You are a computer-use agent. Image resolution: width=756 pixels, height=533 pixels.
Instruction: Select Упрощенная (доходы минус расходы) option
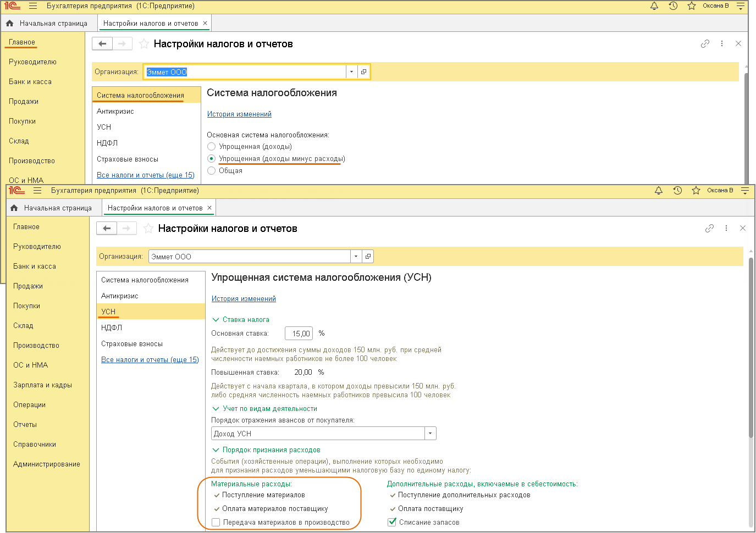[212, 159]
